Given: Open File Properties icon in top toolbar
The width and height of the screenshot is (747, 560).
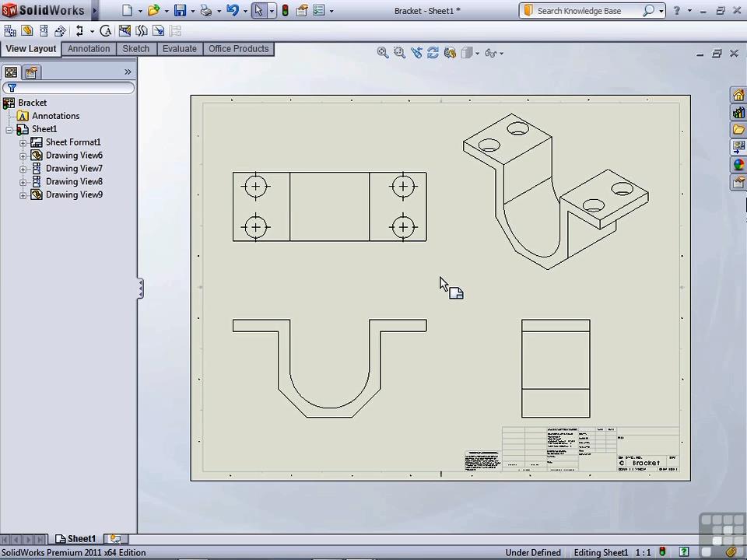Looking at the screenshot, I should [302, 10].
